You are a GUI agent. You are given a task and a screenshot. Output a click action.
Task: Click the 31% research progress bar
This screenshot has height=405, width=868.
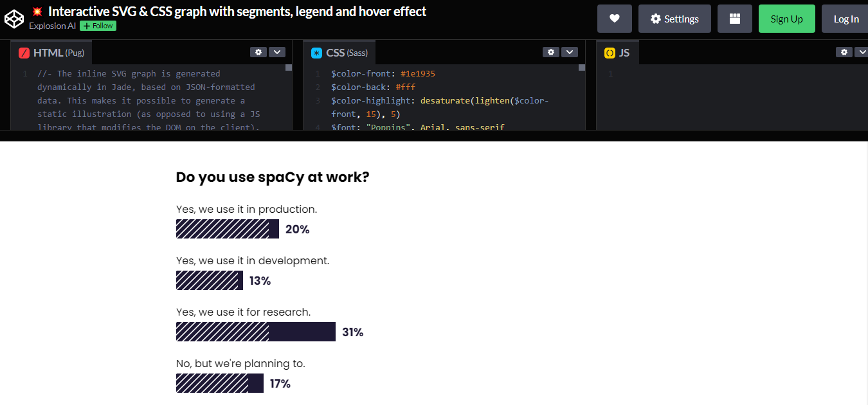255,332
